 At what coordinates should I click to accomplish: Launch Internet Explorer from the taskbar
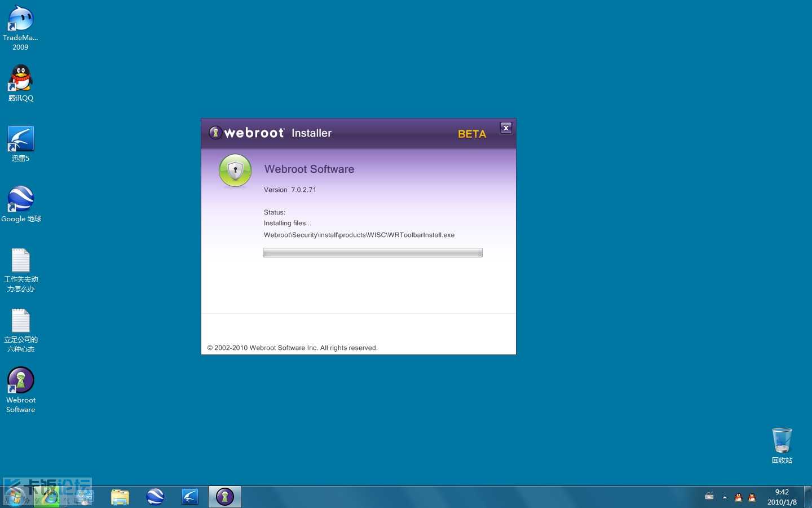click(x=50, y=497)
